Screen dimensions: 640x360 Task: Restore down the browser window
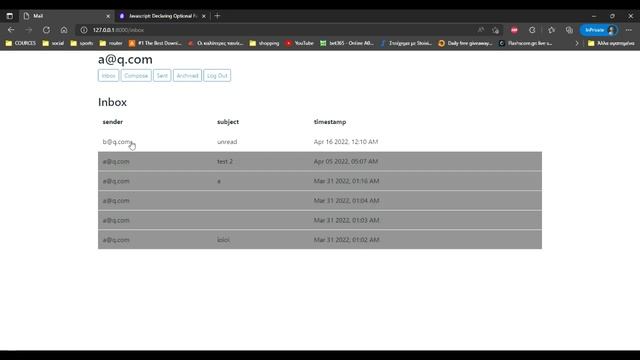[x=612, y=16]
